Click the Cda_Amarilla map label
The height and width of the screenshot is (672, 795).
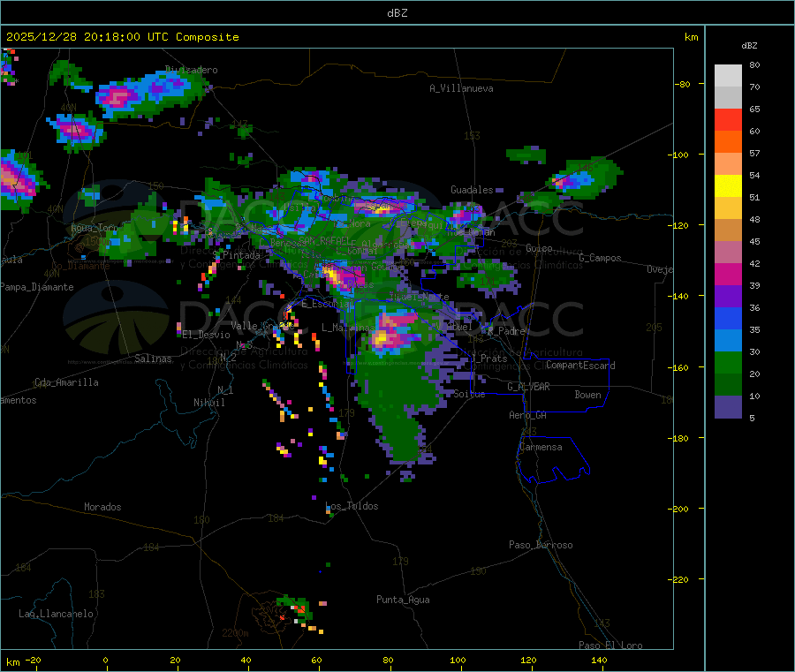[x=66, y=382]
